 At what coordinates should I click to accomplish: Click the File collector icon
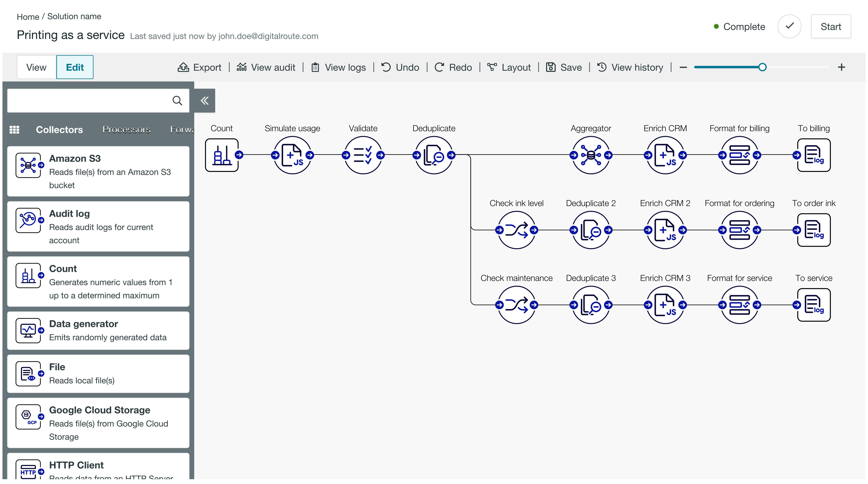coord(28,374)
